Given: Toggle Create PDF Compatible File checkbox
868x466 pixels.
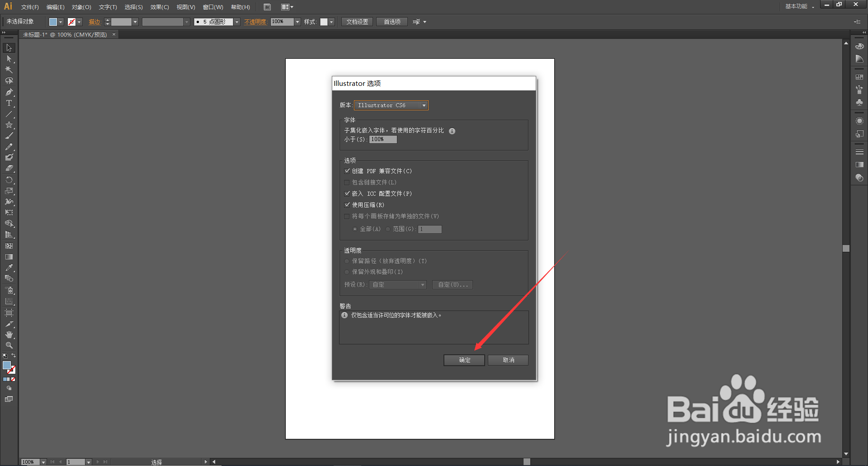Looking at the screenshot, I should (x=347, y=171).
